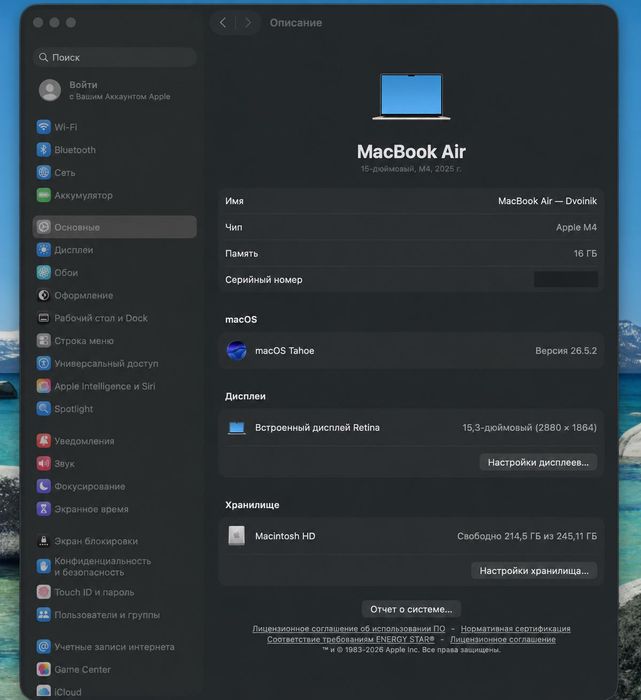This screenshot has height=700, width=641.
Task: Open Учетные записи интернета settings
Action: 115,646
